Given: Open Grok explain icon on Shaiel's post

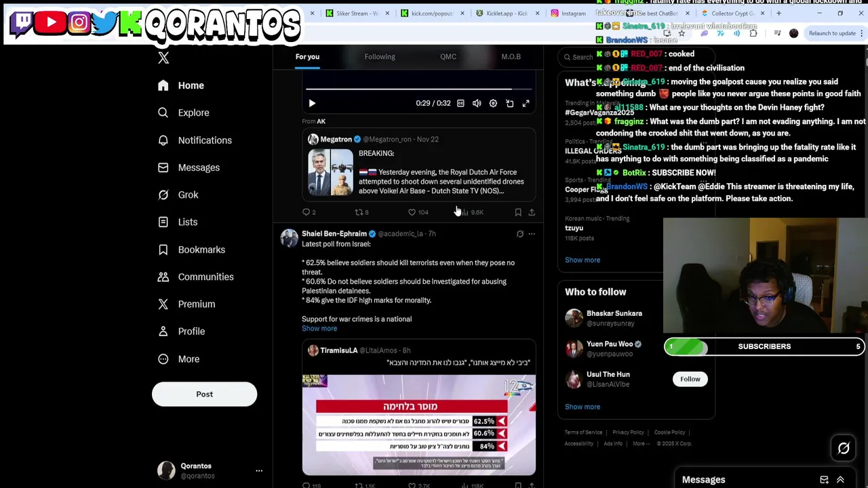Looking at the screenshot, I should (x=520, y=234).
